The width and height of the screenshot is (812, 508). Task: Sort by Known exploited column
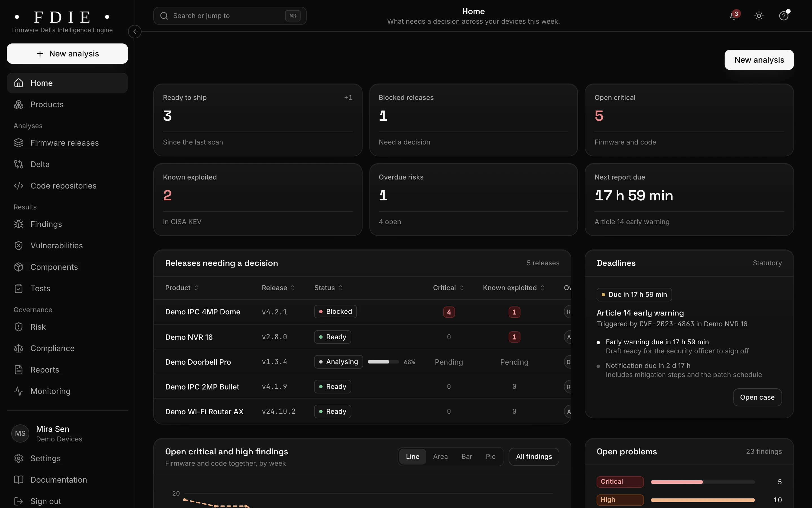[514, 288]
